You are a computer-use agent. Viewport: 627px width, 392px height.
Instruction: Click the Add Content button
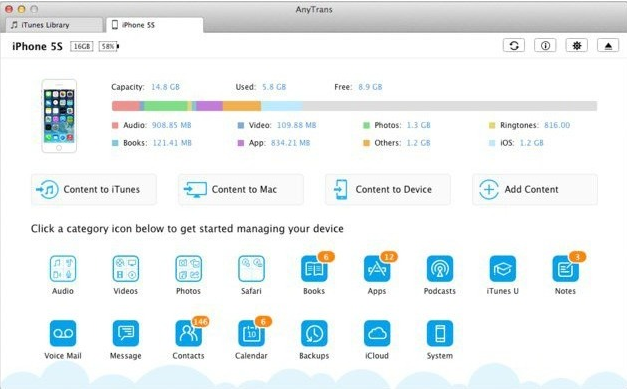tap(535, 189)
